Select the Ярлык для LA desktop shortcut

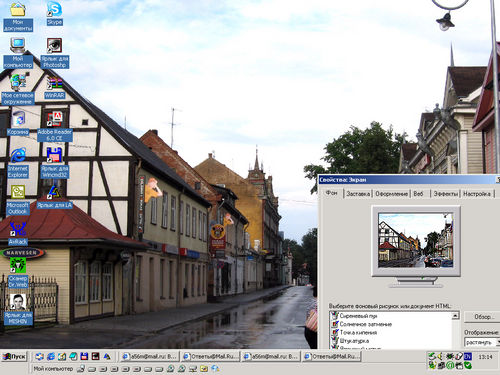pos(55,197)
